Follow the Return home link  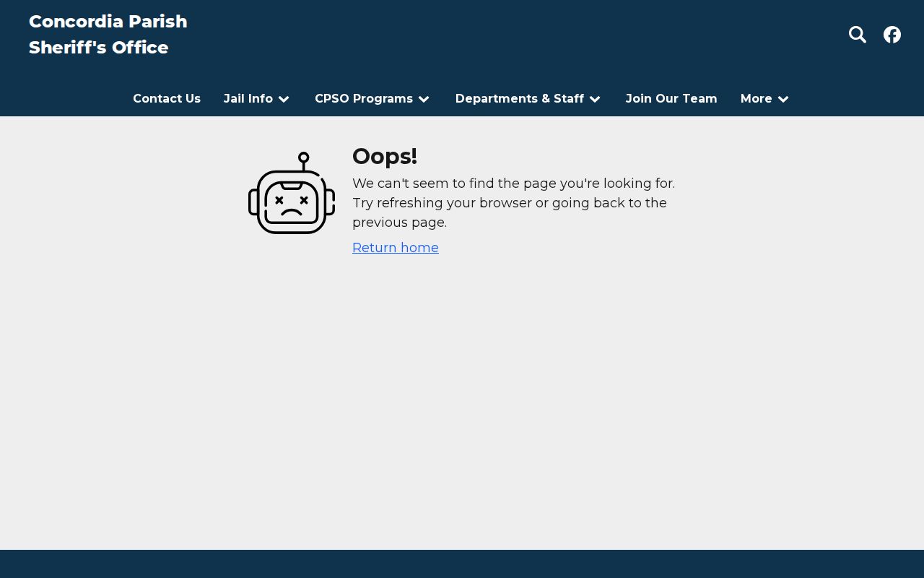tap(396, 248)
